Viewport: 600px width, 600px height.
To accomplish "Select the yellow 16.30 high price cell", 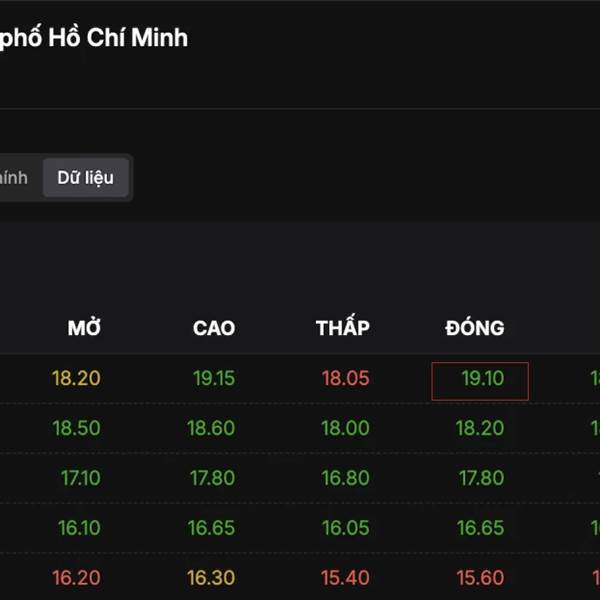I will point(211,578).
